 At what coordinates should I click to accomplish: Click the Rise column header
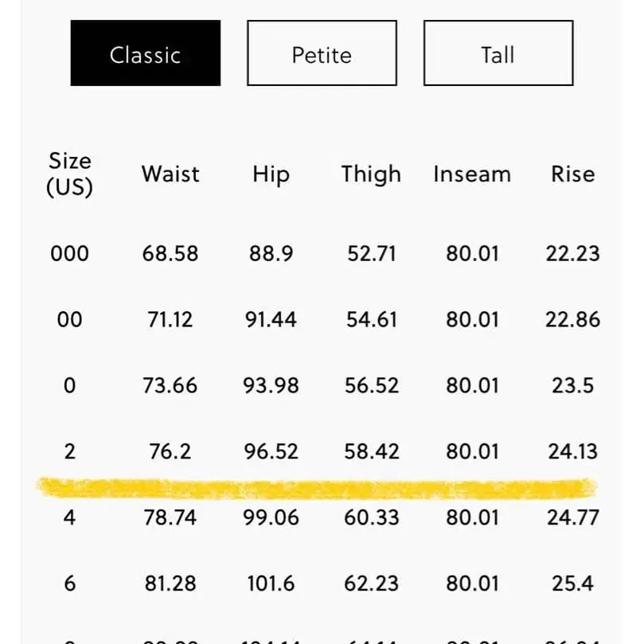572,174
